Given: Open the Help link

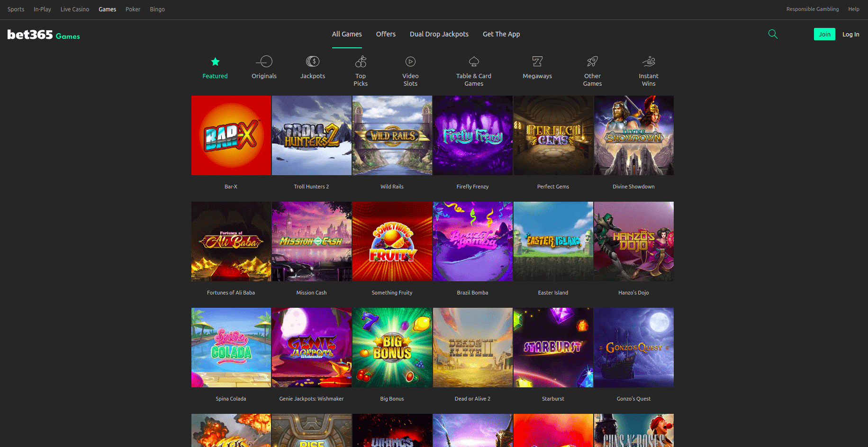Looking at the screenshot, I should (x=854, y=9).
